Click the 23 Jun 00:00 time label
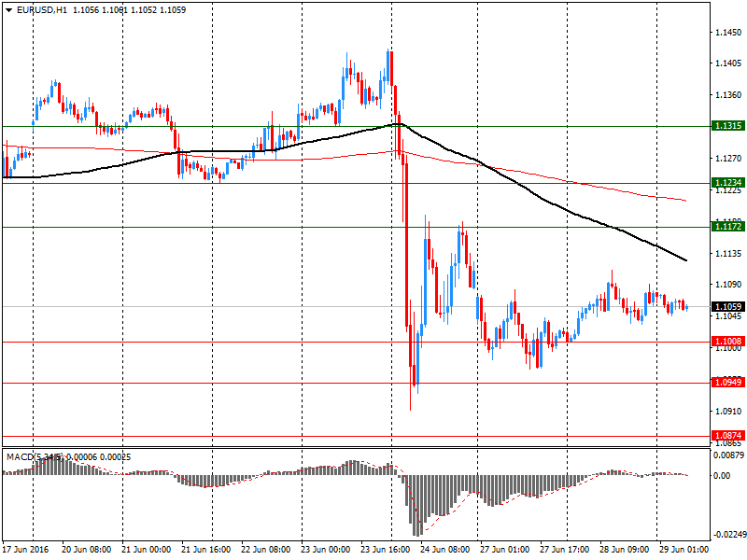The image size is (747, 560). coord(325,549)
